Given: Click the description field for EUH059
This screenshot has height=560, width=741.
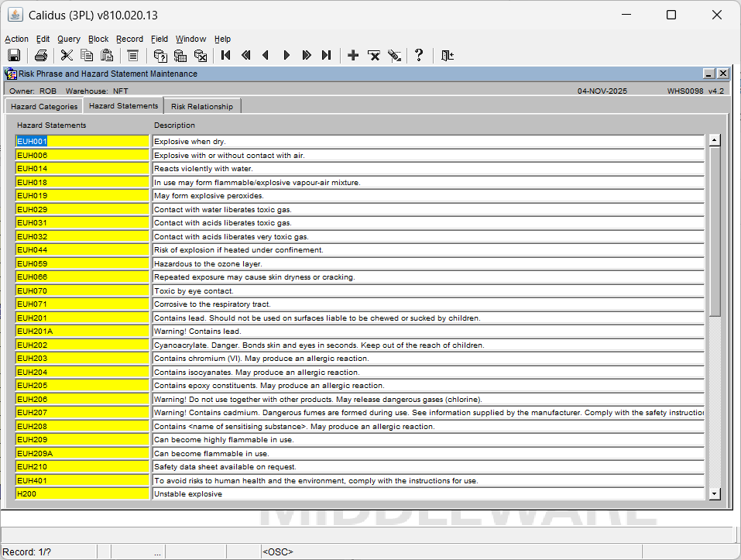Looking at the screenshot, I should [x=427, y=263].
